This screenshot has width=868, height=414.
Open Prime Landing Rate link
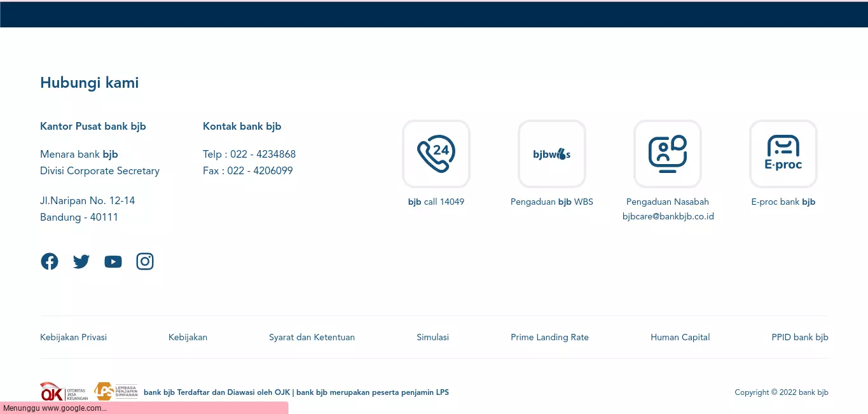549,337
